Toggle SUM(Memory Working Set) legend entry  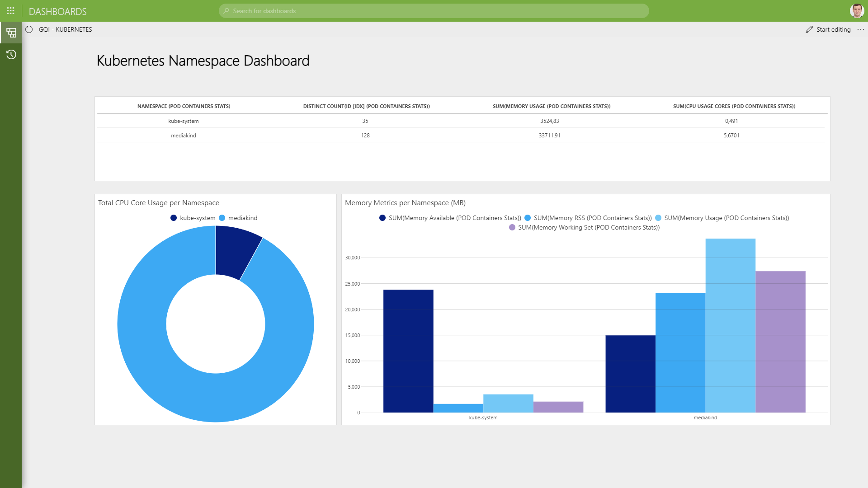[x=589, y=227]
